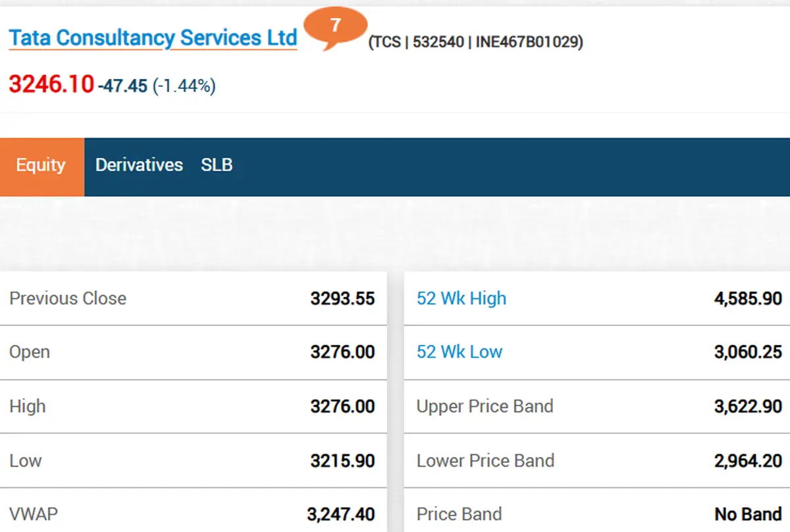Open the Tata Consultancy Services Ltd link
The image size is (790, 532).
(x=153, y=38)
